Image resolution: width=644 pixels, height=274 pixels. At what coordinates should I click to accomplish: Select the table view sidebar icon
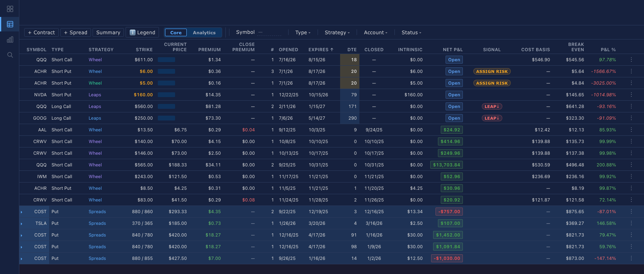[x=10, y=24]
